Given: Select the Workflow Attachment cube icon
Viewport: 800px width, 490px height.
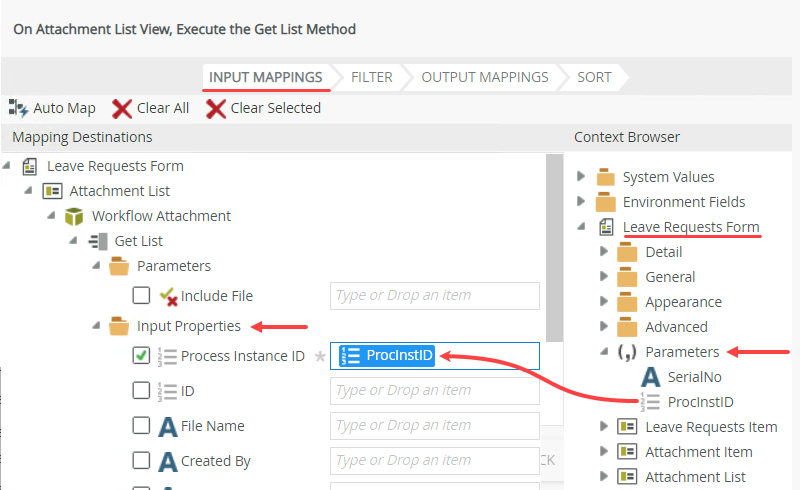Looking at the screenshot, I should click(74, 216).
